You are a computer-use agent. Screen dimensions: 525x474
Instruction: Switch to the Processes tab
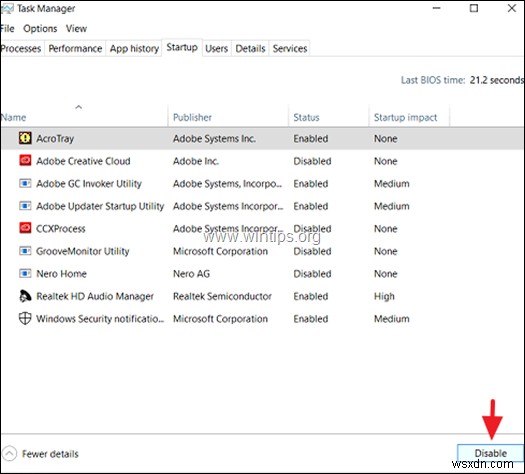click(21, 49)
